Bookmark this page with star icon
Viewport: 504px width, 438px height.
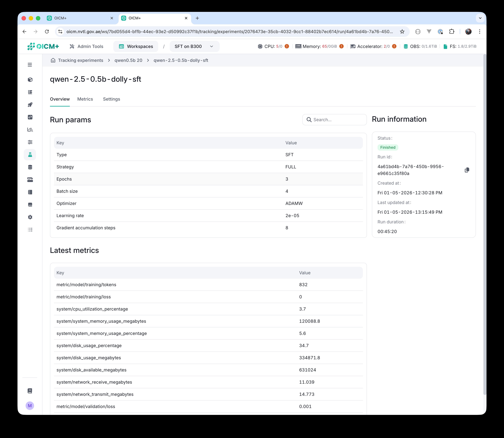(x=402, y=32)
